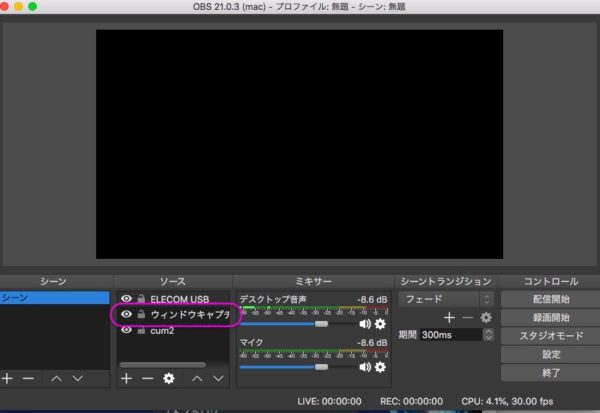Click the 期間 300ms duration field
The width and height of the screenshot is (600, 413).
[x=449, y=335]
